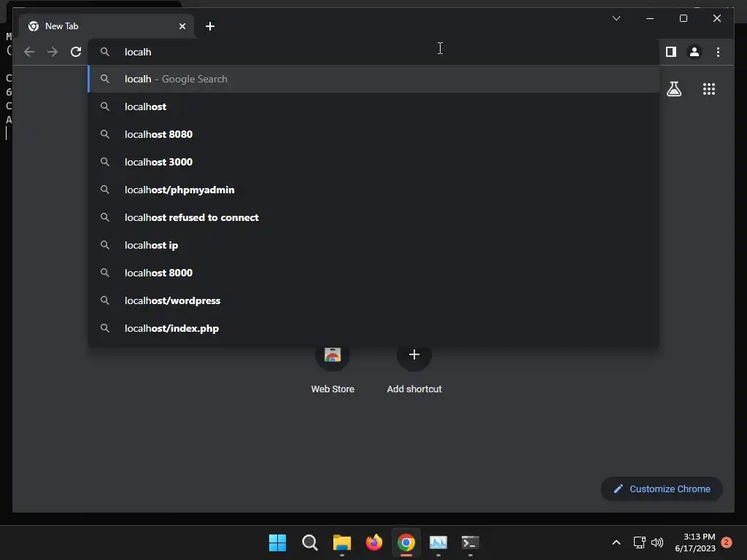The height and width of the screenshot is (560, 747).
Task: Launch Firefox from taskbar
Action: tap(374, 542)
